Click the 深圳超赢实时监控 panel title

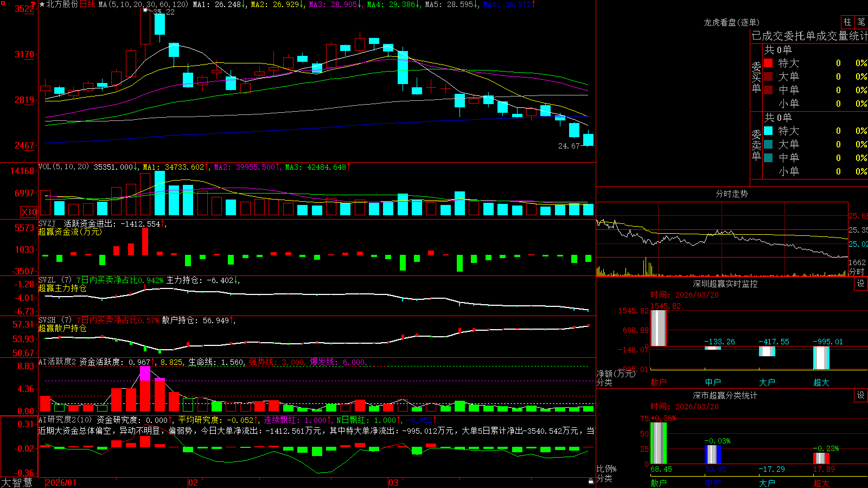[x=725, y=284]
